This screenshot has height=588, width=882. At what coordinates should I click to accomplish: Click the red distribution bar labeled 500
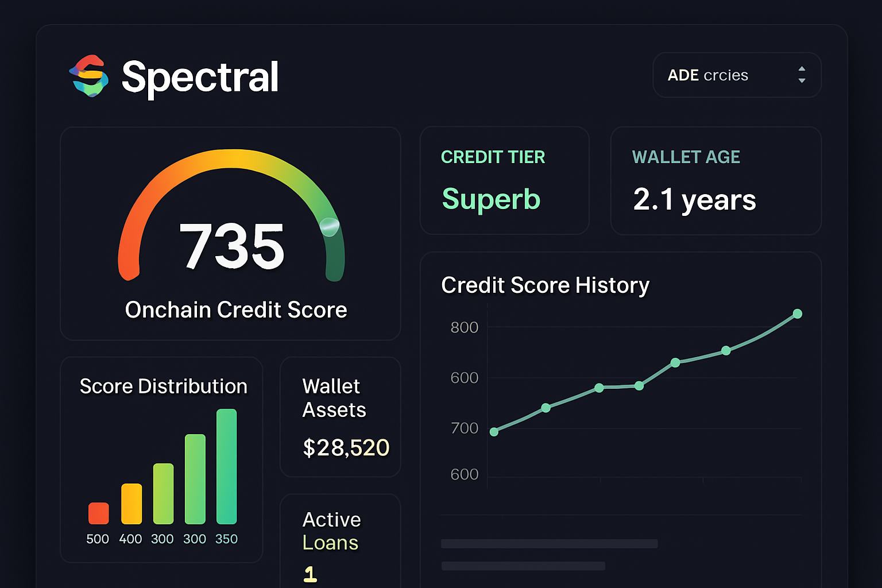[x=98, y=512]
